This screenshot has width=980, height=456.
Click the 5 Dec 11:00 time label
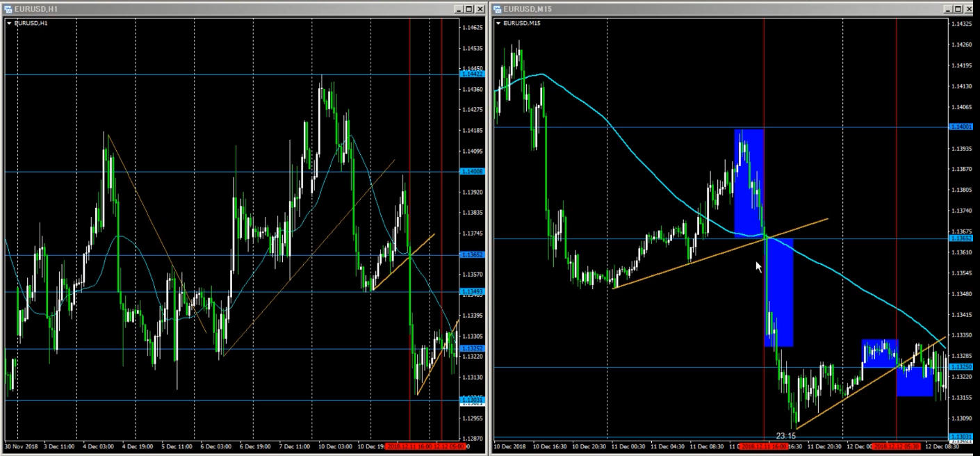click(177, 446)
